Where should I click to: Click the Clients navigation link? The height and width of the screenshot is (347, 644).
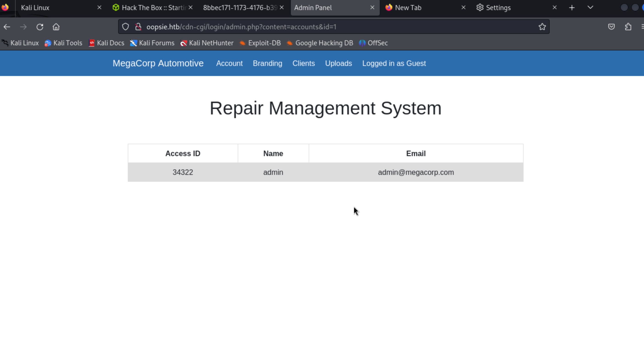tap(303, 63)
